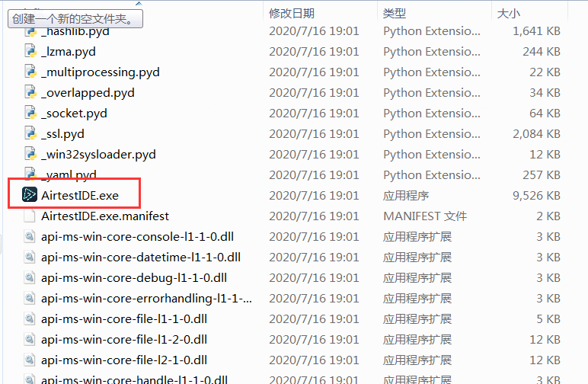Select file name _overlapped.pyd
Image resolution: width=588 pixels, height=384 pixels.
(88, 93)
